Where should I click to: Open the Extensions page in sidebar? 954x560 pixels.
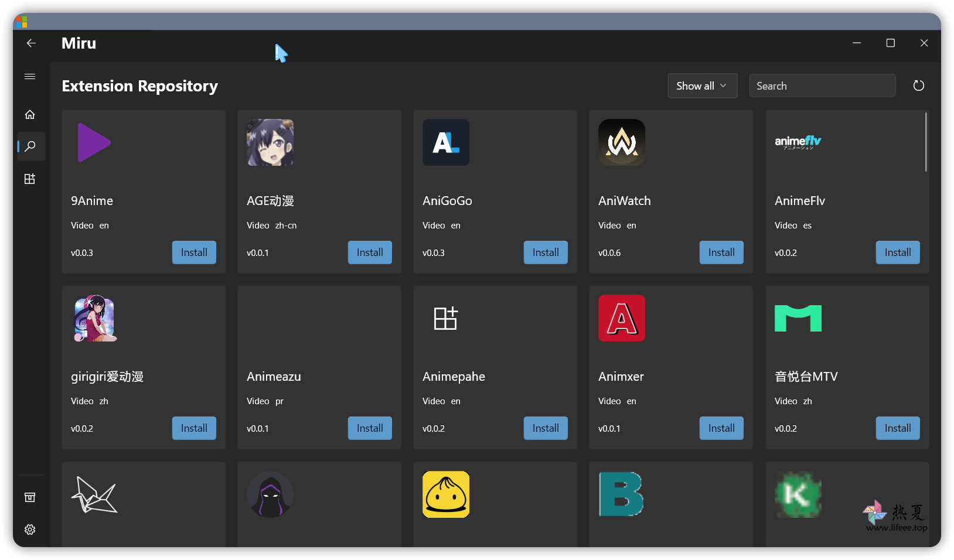click(x=30, y=179)
